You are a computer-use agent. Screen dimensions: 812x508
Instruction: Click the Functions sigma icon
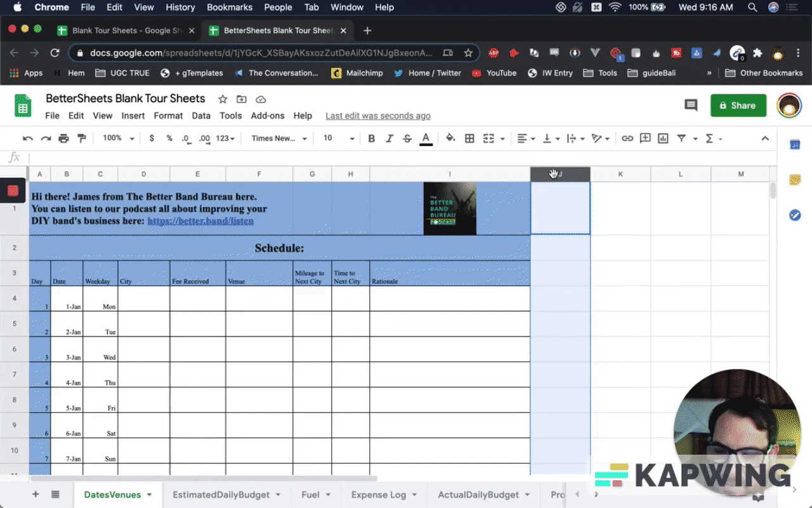(709, 138)
